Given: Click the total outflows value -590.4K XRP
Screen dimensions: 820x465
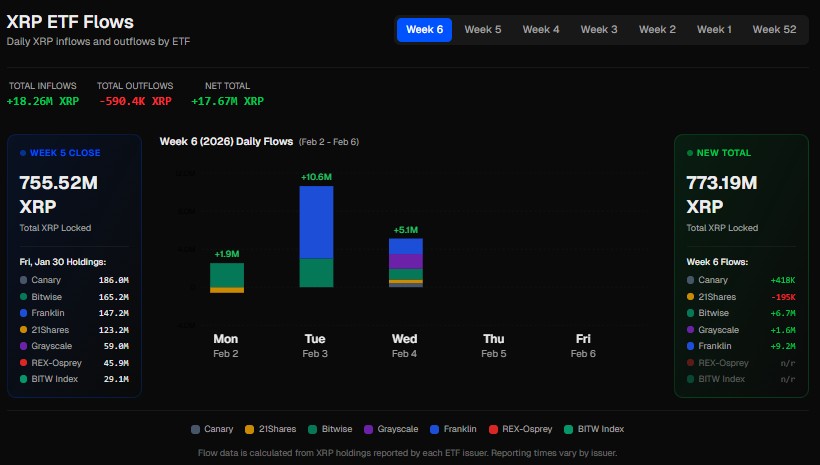Looking at the screenshot, I should point(135,101).
